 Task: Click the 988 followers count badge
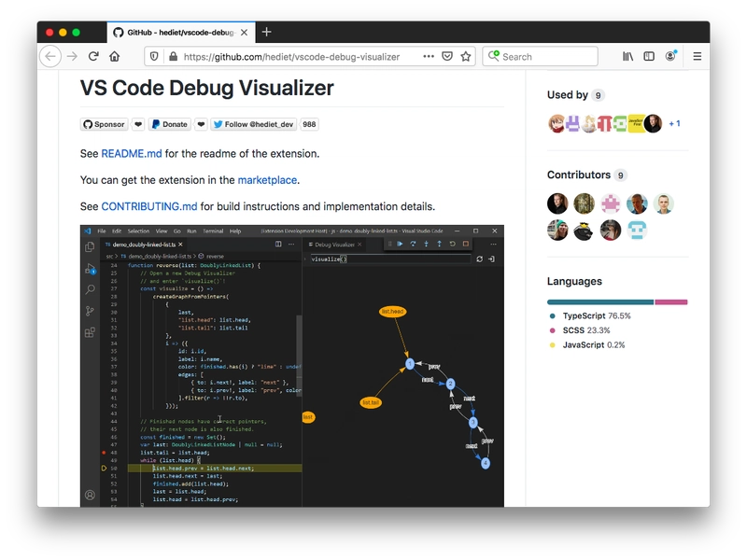coord(309,124)
